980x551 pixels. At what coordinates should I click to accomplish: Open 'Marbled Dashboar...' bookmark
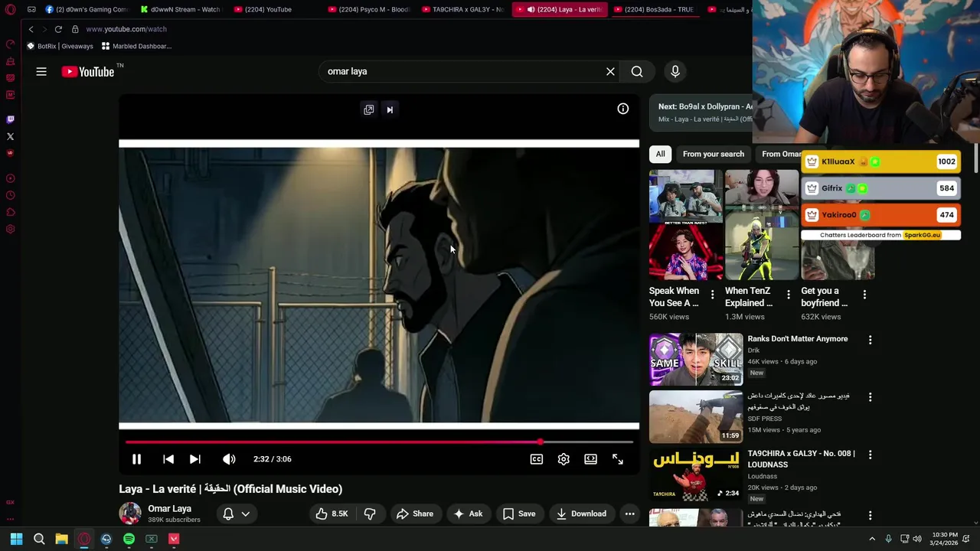click(136, 46)
